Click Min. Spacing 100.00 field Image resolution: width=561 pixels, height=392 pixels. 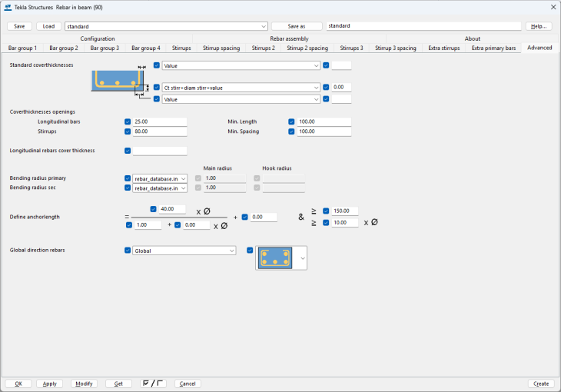point(324,131)
